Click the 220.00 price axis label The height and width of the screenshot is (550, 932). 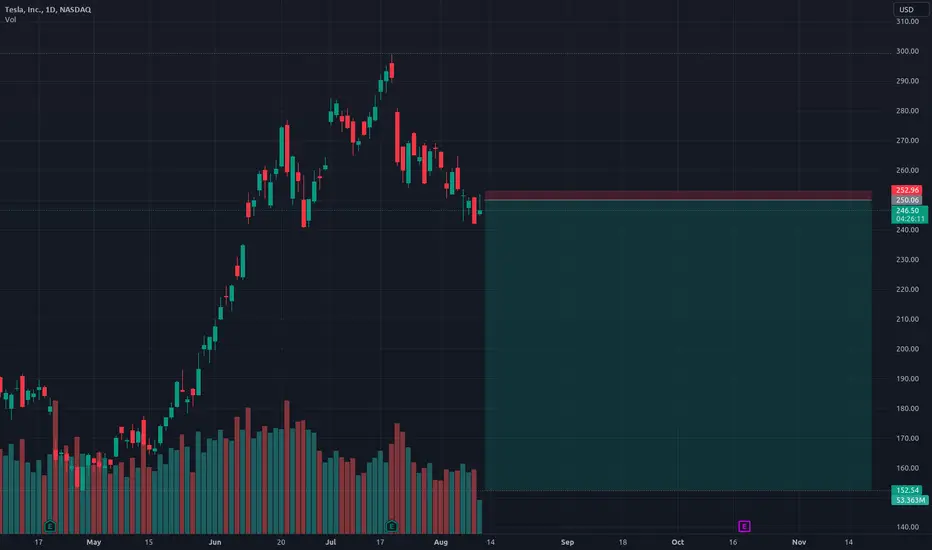pos(908,289)
